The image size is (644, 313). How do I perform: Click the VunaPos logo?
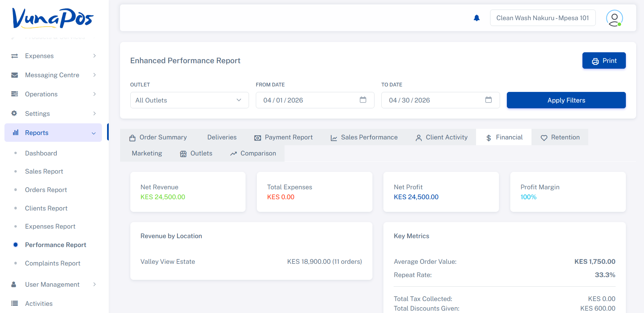point(53,18)
